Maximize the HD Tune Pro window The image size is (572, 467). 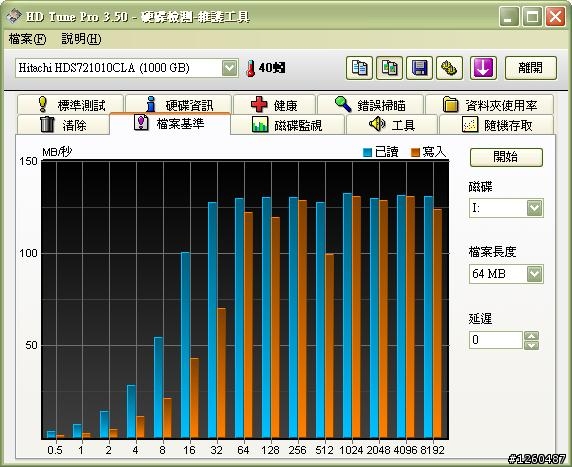click(532, 17)
